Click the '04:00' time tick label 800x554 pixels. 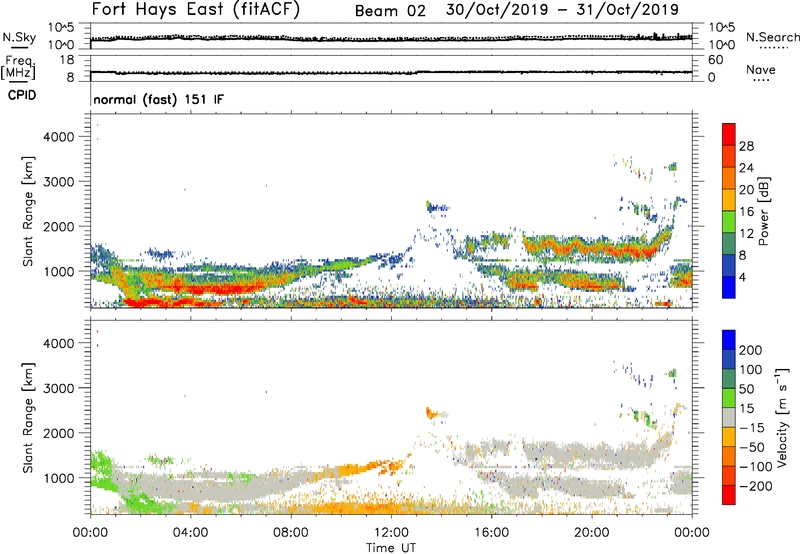coord(190,533)
